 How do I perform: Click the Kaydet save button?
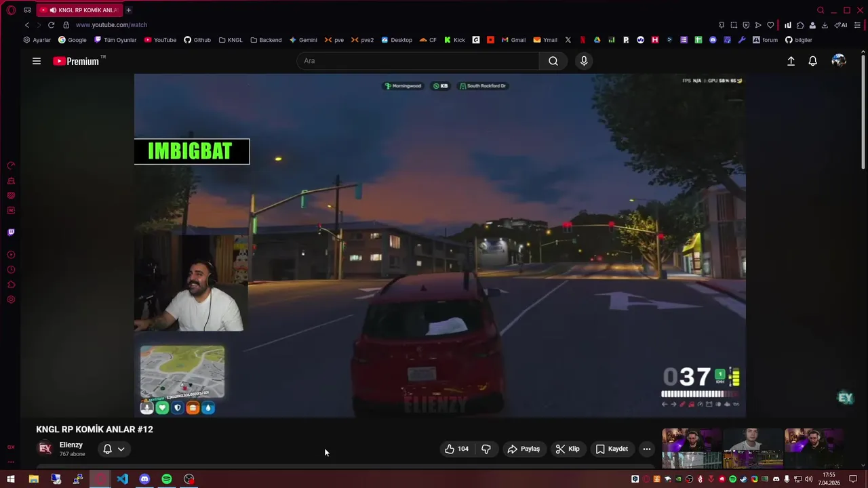(612, 449)
